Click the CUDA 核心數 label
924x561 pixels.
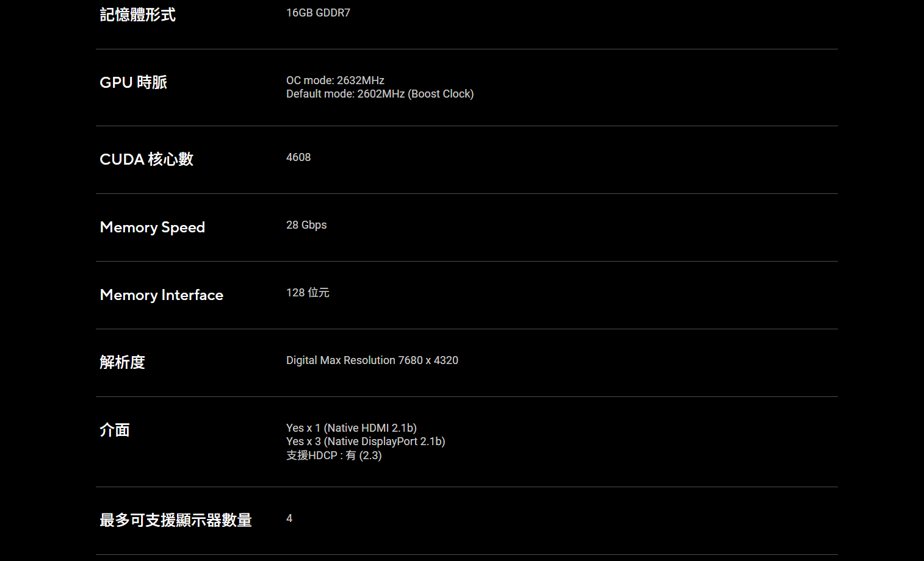pyautogui.click(x=146, y=159)
